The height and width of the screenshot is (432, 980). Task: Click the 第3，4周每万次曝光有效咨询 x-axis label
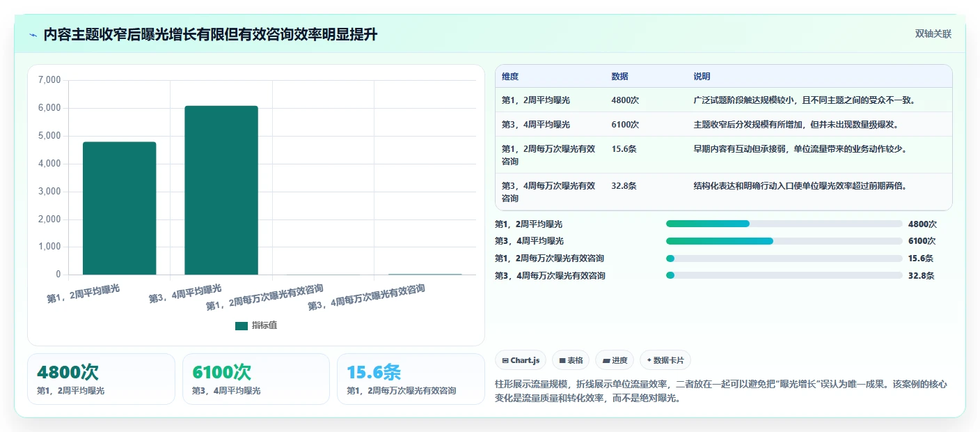coord(367,298)
